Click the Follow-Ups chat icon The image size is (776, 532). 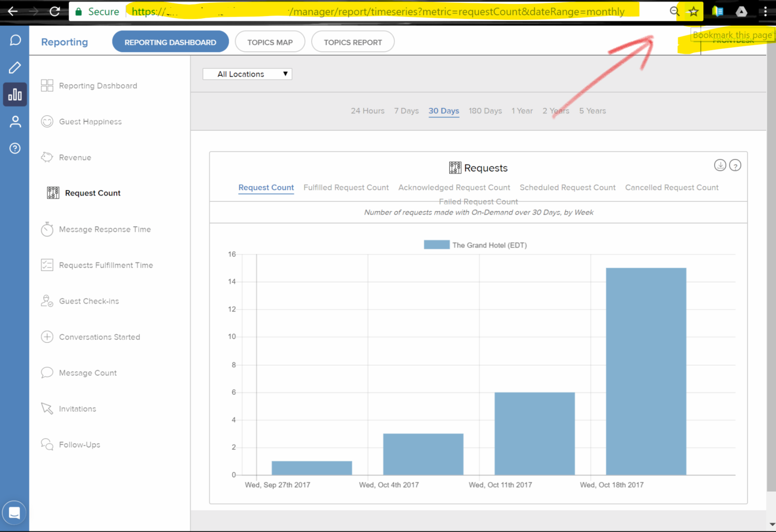47,444
